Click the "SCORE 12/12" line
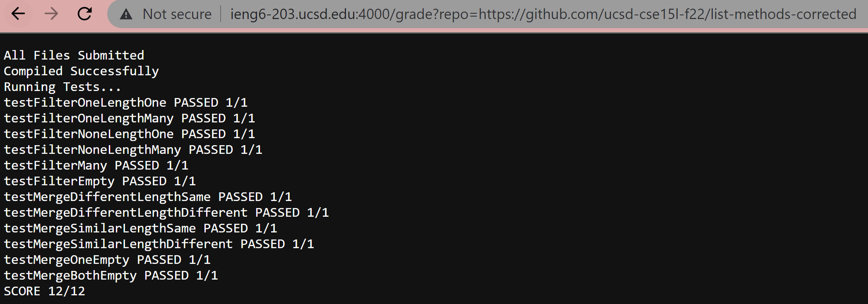The image size is (868, 304). pyautogui.click(x=44, y=291)
